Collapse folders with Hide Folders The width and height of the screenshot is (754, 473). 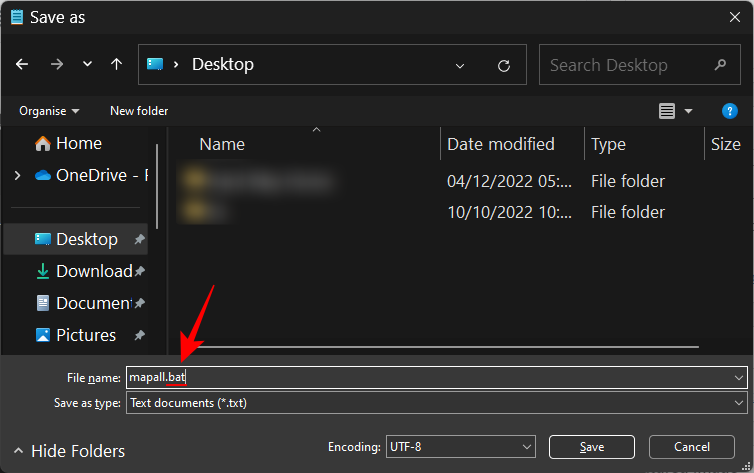[x=70, y=451]
